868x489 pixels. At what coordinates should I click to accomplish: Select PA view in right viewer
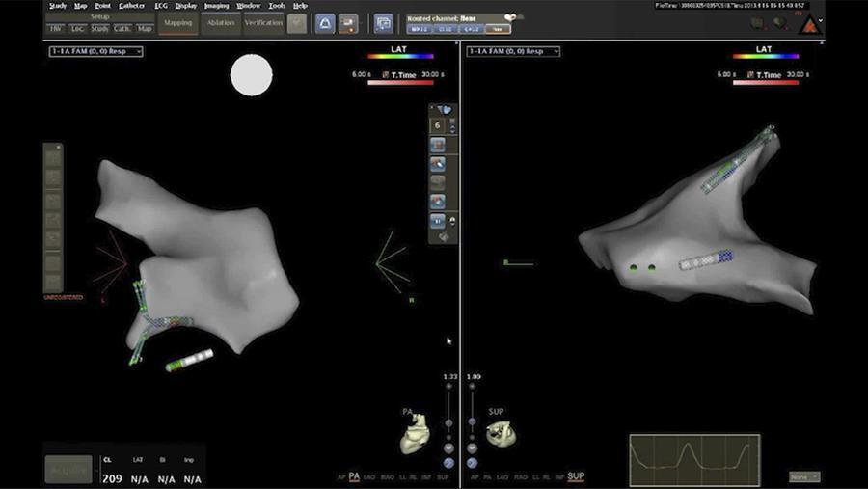[487, 476]
